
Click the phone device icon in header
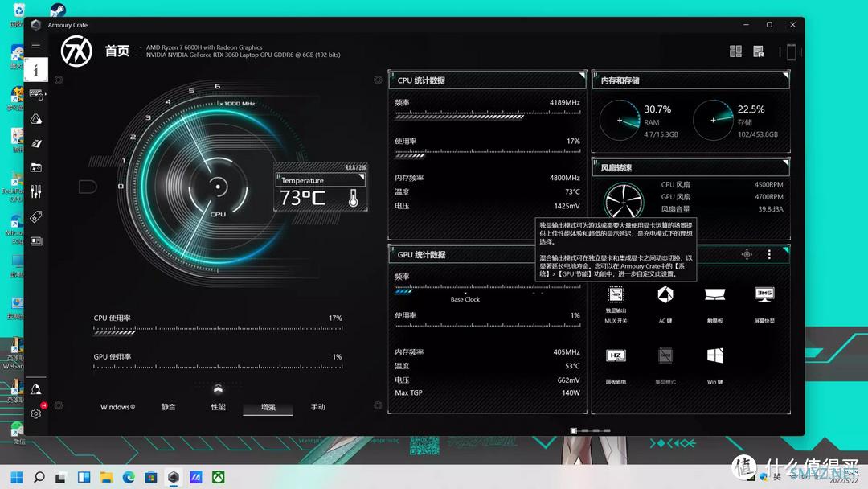(791, 51)
